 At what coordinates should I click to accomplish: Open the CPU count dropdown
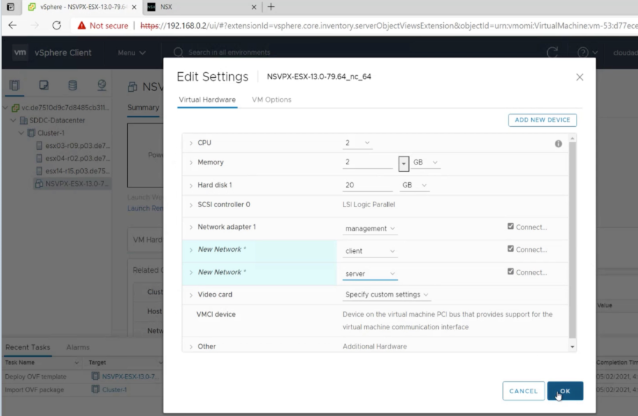tap(358, 143)
